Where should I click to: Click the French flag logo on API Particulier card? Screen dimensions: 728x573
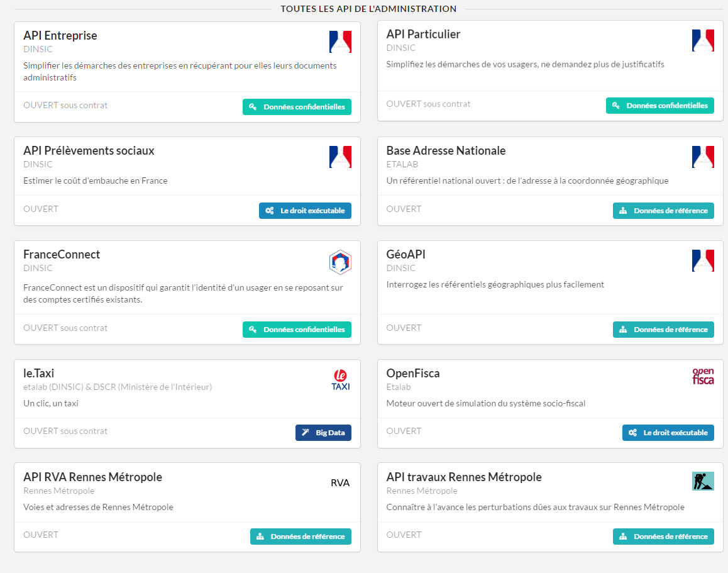point(703,40)
